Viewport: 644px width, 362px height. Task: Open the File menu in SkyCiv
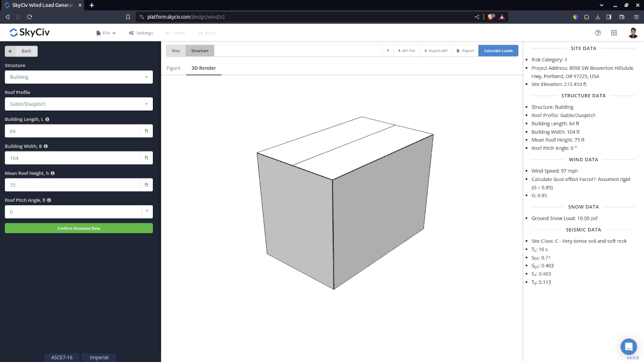click(x=105, y=32)
